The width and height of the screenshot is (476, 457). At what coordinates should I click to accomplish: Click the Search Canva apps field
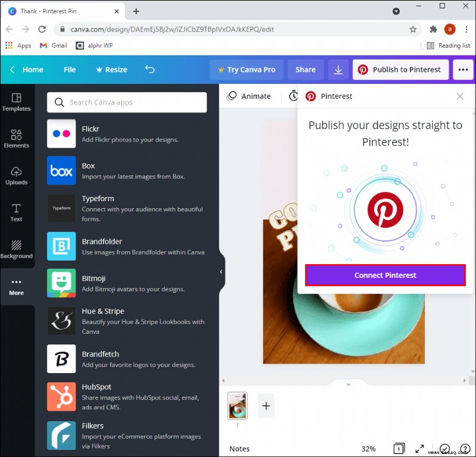[127, 102]
